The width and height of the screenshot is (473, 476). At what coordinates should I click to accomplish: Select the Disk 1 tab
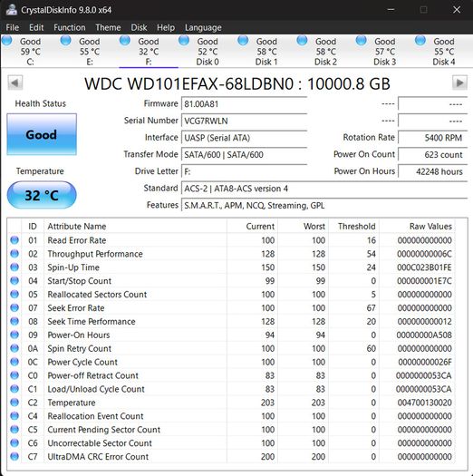tap(266, 52)
